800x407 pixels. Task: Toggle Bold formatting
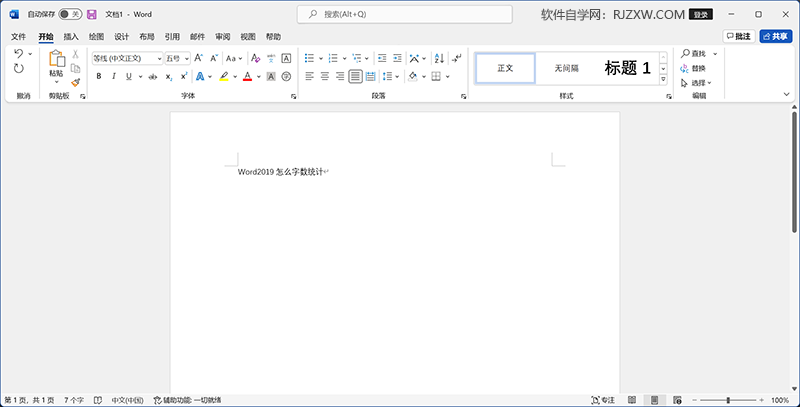pos(99,77)
